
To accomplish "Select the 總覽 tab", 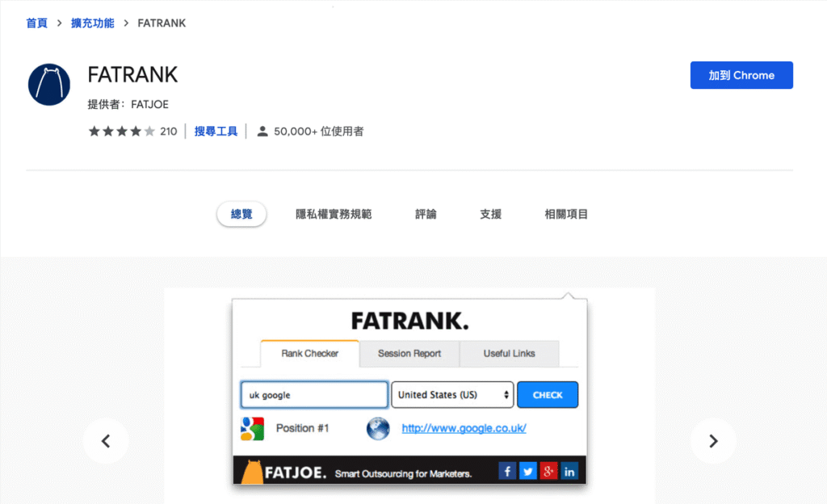I will pyautogui.click(x=241, y=214).
